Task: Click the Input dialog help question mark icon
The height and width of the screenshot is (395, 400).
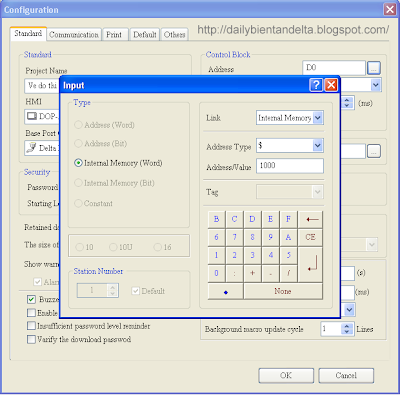Action: tap(316, 85)
